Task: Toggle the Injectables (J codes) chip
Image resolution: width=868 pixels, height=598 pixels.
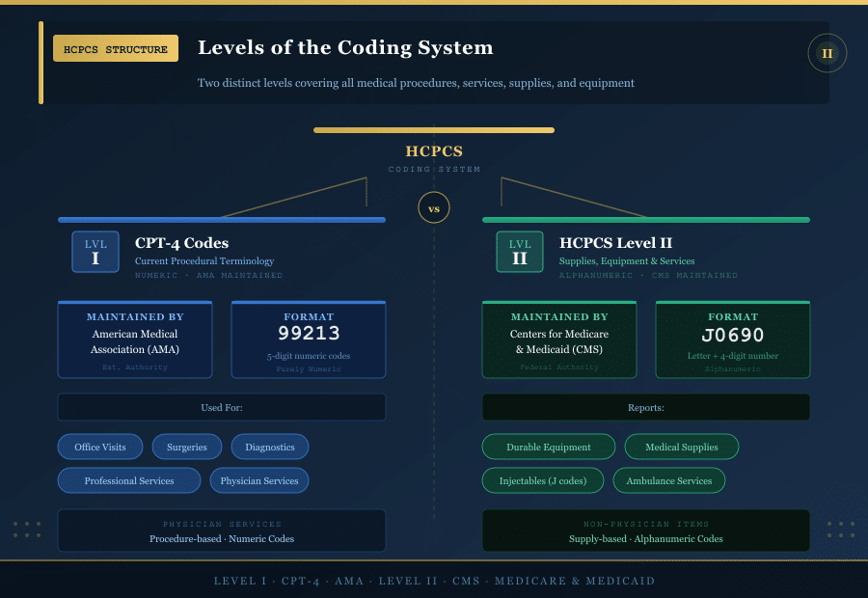Action: (543, 480)
